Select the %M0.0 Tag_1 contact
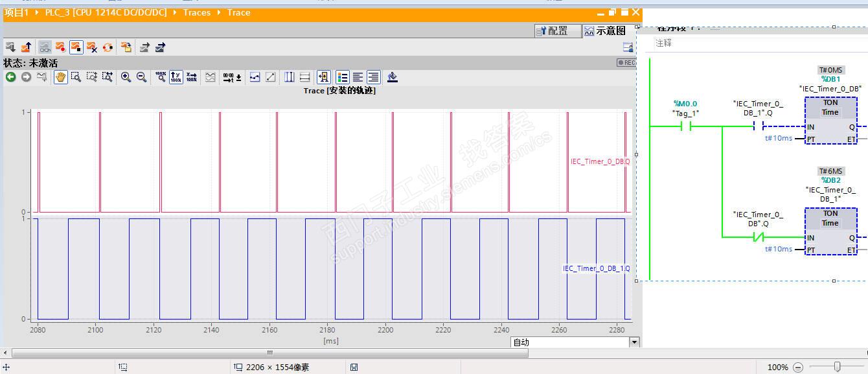 (x=685, y=126)
